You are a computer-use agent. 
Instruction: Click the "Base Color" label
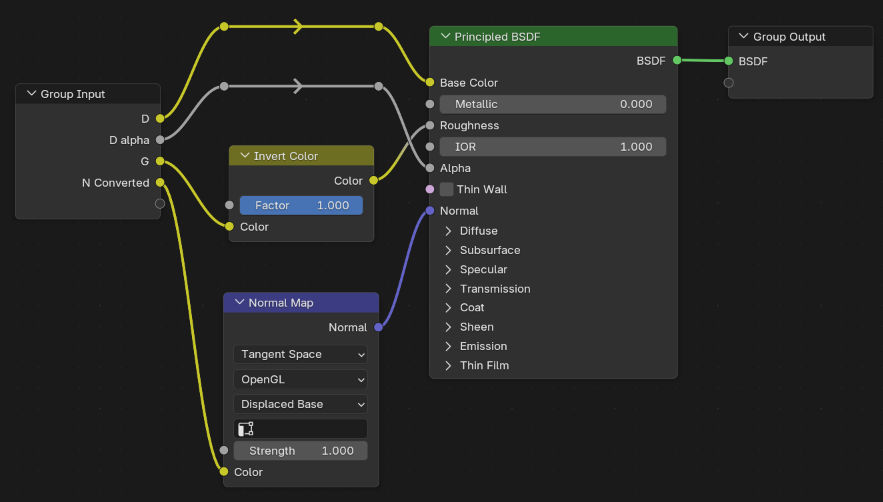click(x=469, y=83)
